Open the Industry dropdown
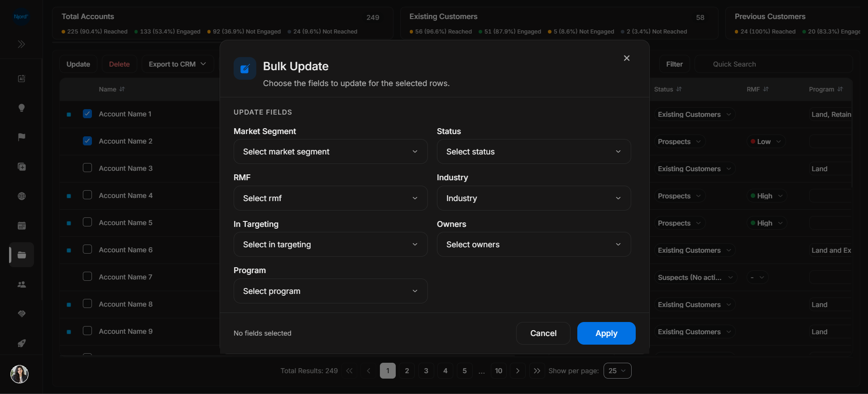The width and height of the screenshot is (868, 394). 534,198
